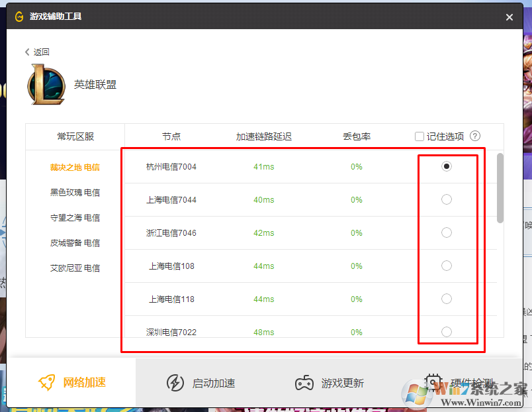Click the 英雄联盟 game title
The width and height of the screenshot is (532, 412).
95,85
